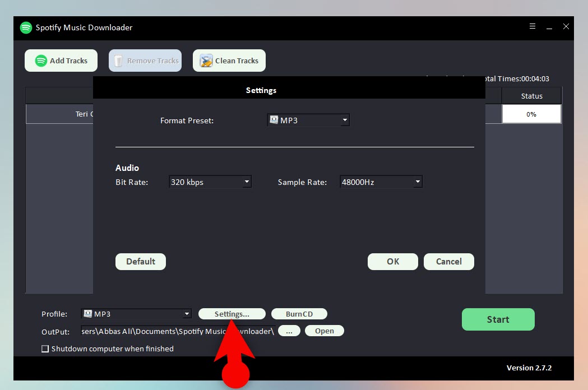This screenshot has width=588, height=390.
Task: Minimize the Spotify Music Downloader window
Action: coord(549,27)
